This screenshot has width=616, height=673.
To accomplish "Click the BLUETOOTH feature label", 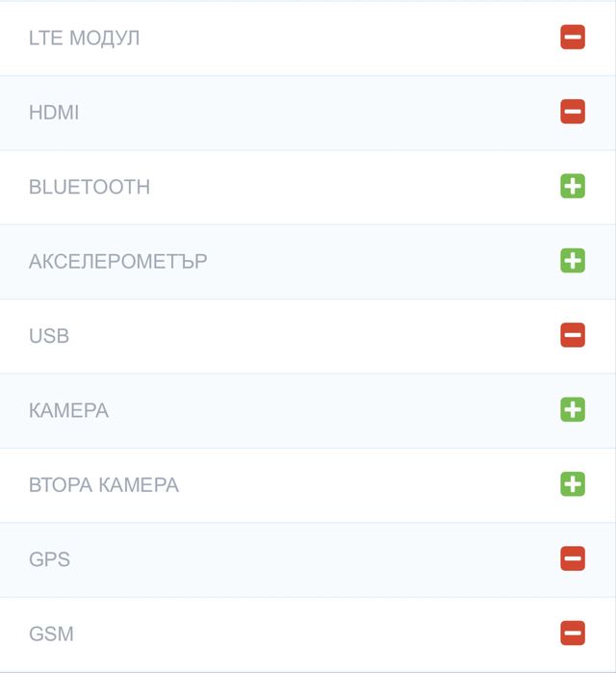I will [90, 187].
